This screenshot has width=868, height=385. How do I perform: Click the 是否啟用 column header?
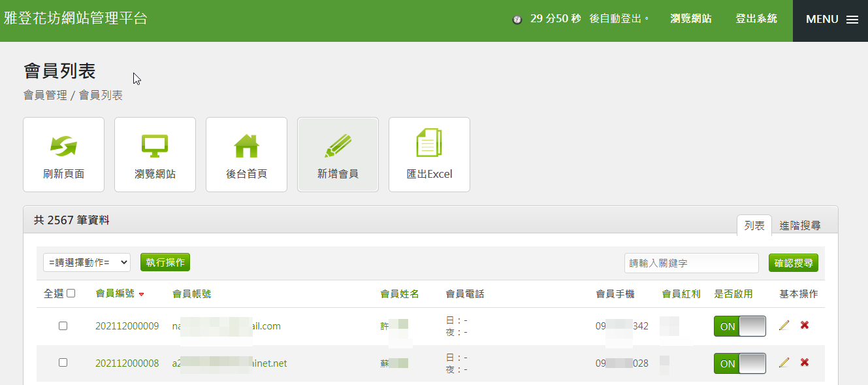pos(733,294)
